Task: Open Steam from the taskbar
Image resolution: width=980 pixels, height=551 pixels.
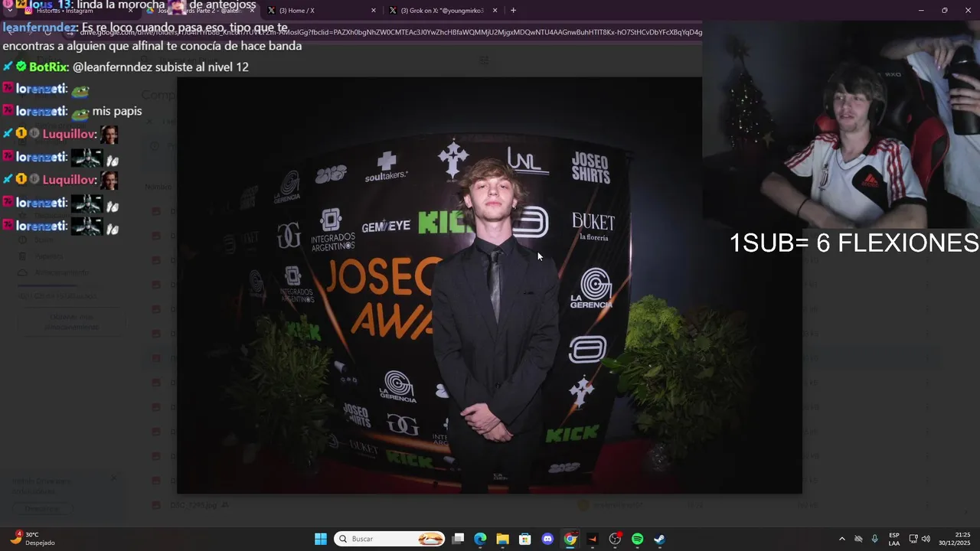Action: point(659,539)
